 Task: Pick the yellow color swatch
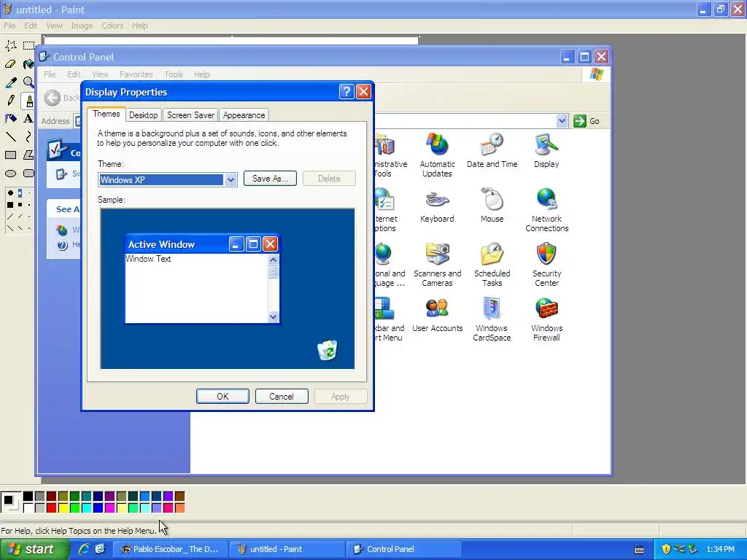pos(63,508)
